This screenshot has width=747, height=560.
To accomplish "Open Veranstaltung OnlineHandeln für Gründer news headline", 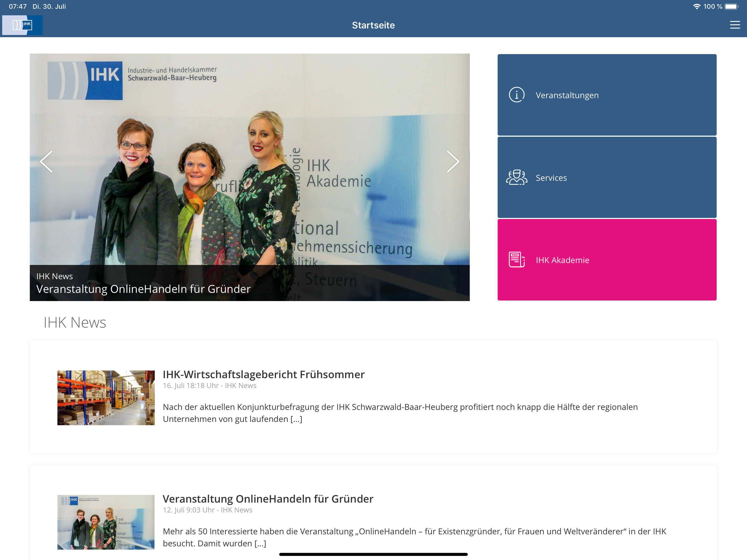I will (x=268, y=499).
